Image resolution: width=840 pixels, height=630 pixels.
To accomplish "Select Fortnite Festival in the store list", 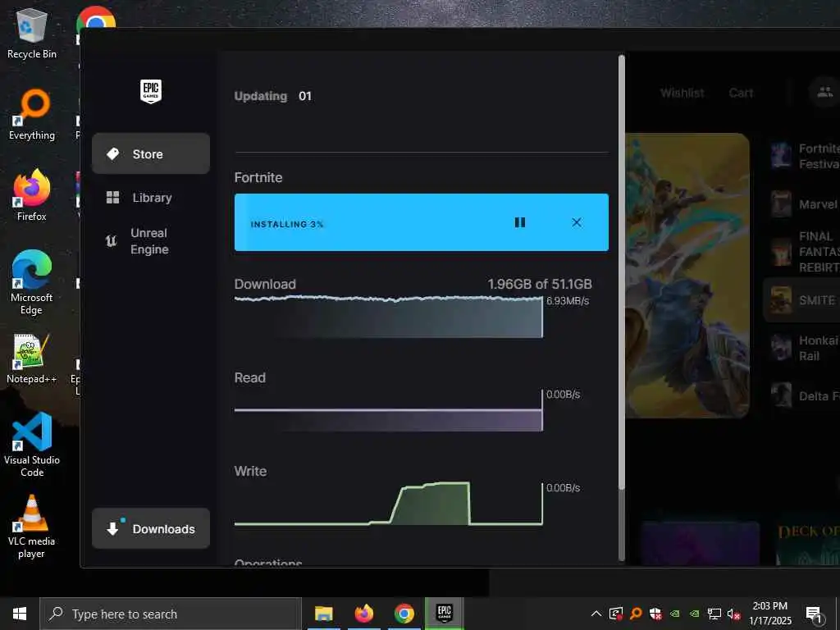I will 804,156.
